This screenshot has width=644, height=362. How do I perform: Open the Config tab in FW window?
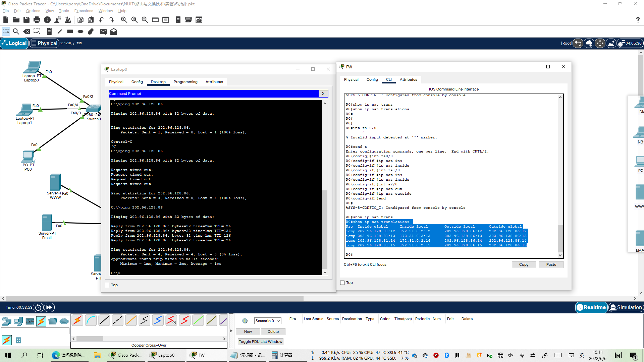(372, 79)
